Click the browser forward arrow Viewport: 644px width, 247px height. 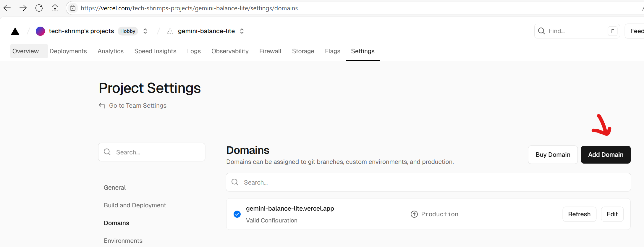pos(23,8)
